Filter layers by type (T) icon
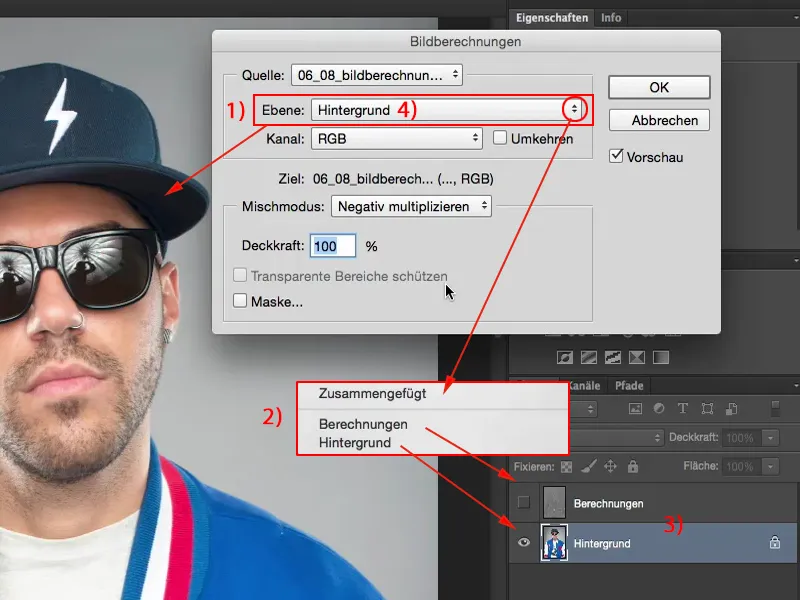Screen dimensions: 800x600 tap(683, 409)
